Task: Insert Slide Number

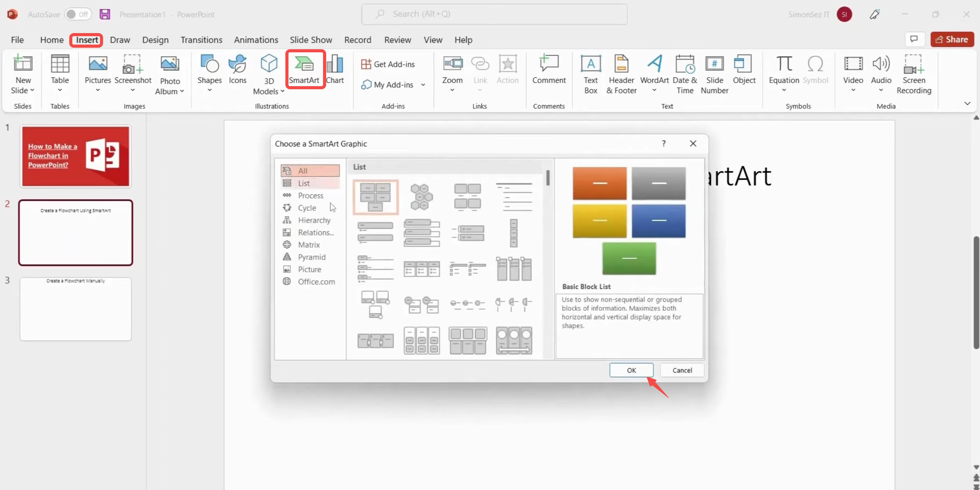Action: (715, 74)
